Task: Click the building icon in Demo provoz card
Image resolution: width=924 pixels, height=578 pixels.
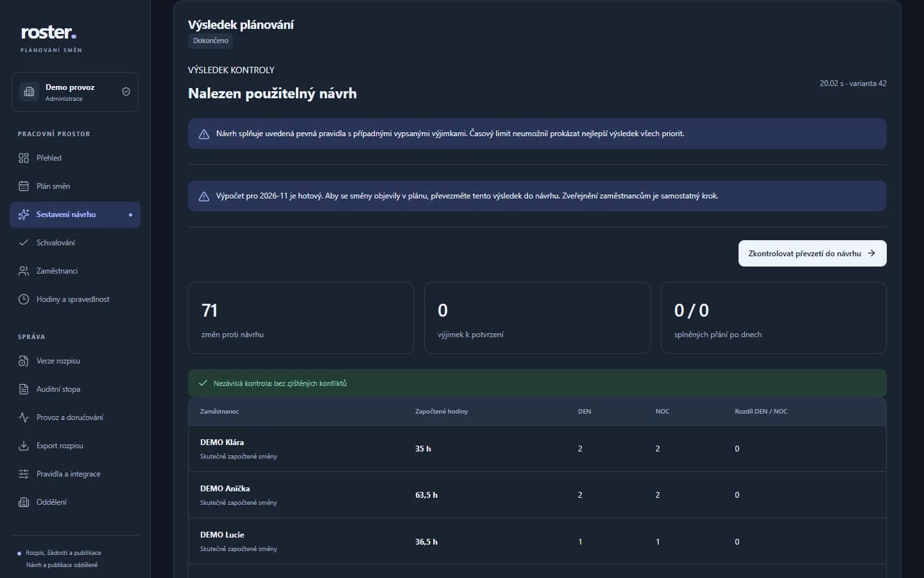Action: click(29, 92)
